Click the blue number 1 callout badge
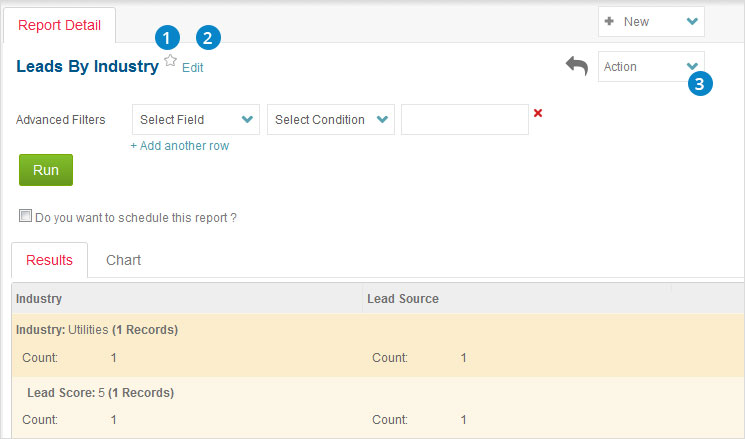The height and width of the screenshot is (439, 745). (x=167, y=38)
